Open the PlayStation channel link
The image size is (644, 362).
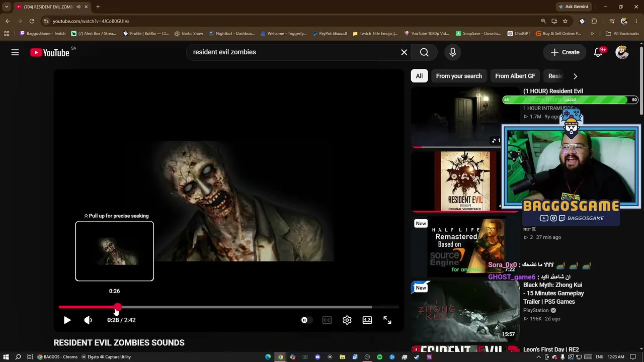click(536, 310)
